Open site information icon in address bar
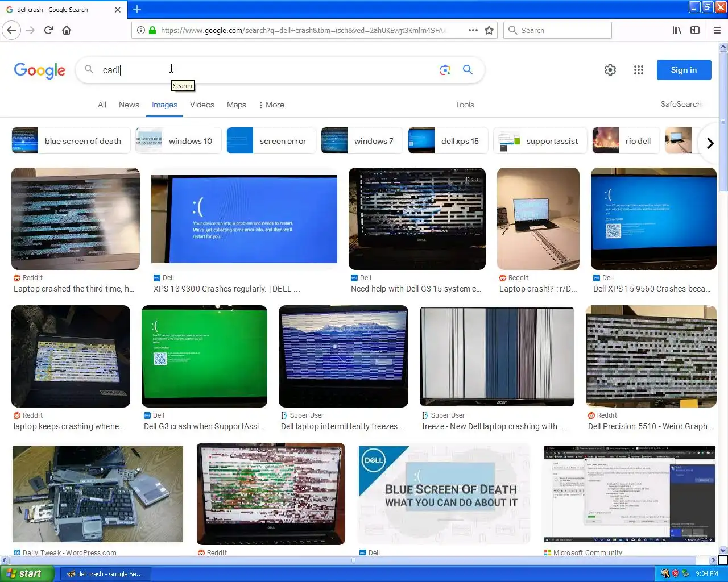Image resolution: width=728 pixels, height=582 pixels. tap(140, 30)
